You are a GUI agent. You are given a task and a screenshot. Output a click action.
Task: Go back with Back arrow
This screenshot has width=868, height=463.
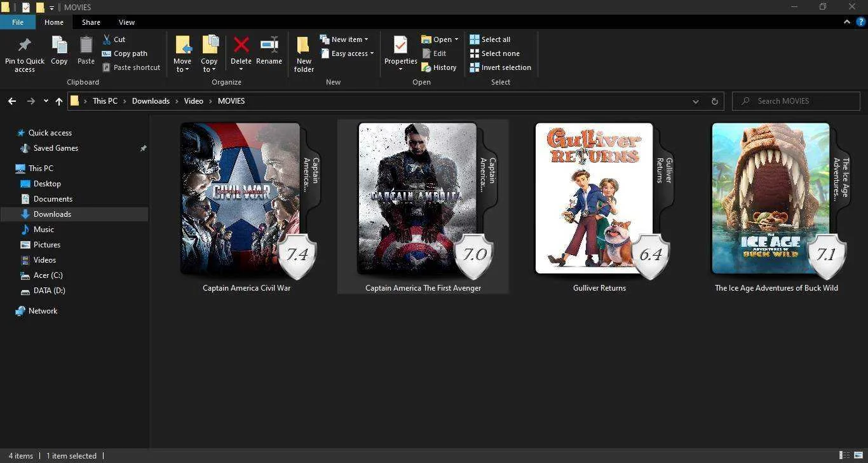click(12, 101)
